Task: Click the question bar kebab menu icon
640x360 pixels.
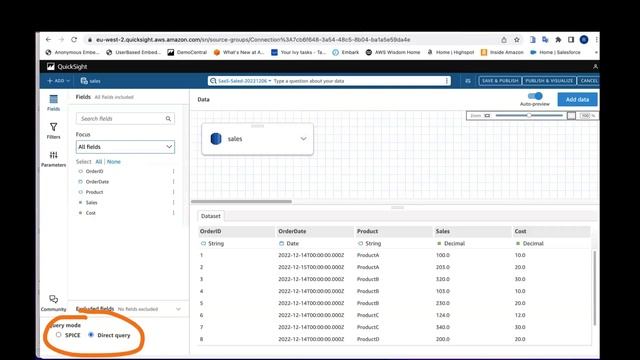Action: click(447, 81)
